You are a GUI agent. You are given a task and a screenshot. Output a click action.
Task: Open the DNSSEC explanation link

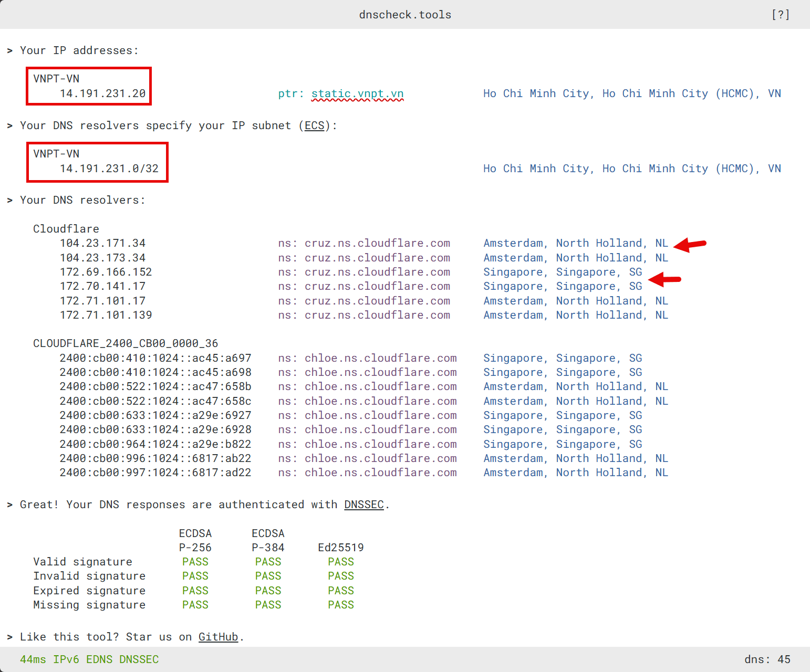(x=364, y=505)
